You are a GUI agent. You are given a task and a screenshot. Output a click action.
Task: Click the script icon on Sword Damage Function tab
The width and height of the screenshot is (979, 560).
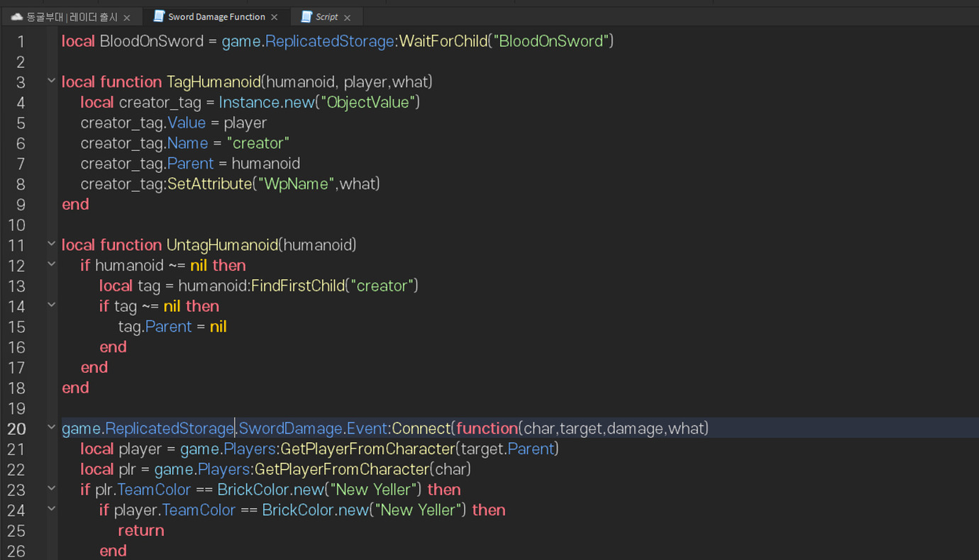coord(160,16)
